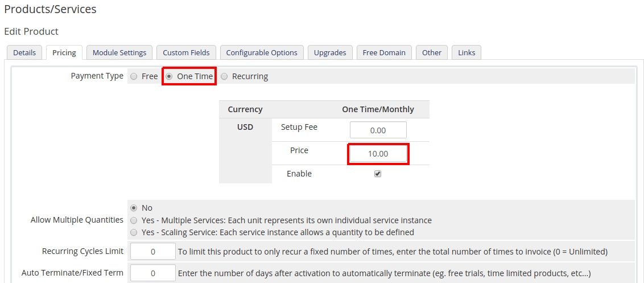Open the Module Settings tab

(119, 52)
